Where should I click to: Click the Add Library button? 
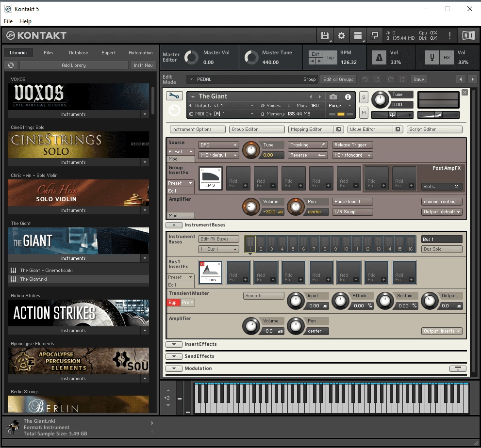tap(74, 65)
